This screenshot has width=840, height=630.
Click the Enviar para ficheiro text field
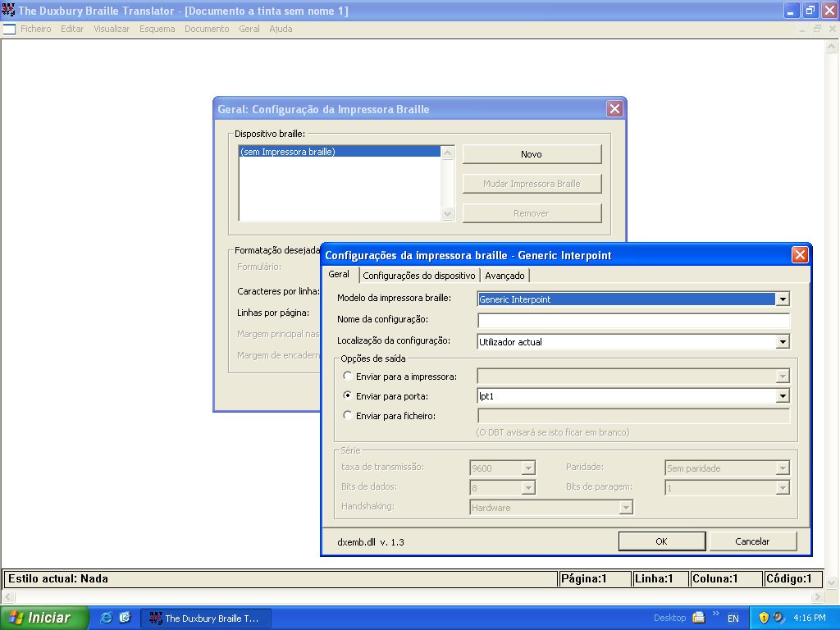pyautogui.click(x=633, y=416)
